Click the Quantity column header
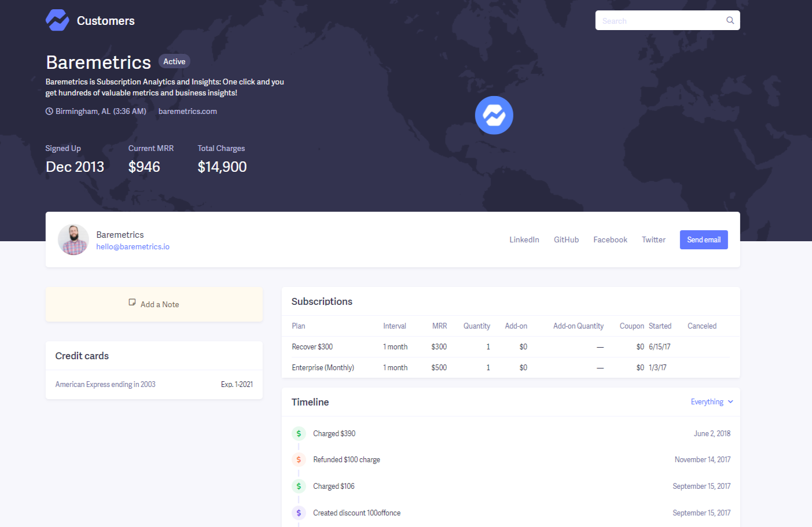 pos(476,326)
